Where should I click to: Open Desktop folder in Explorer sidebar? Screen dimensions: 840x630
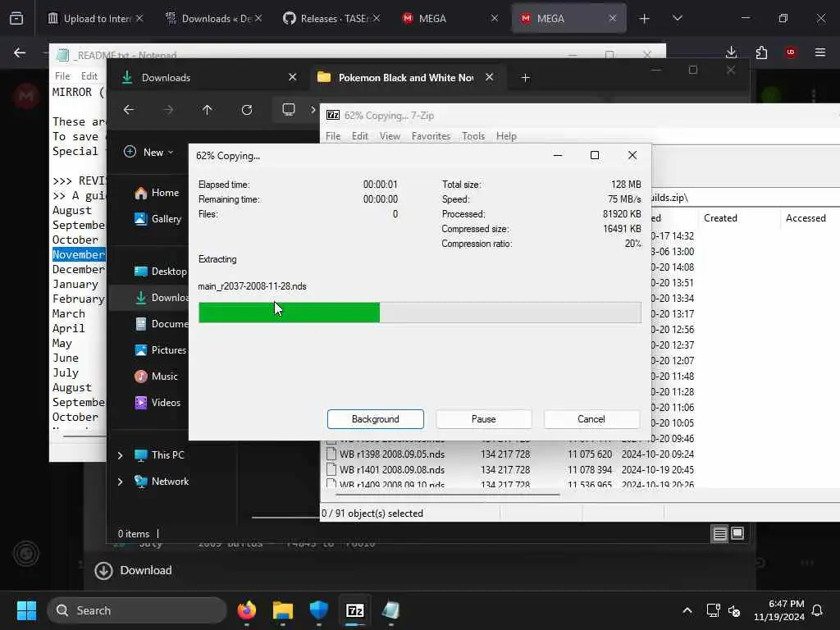pyautogui.click(x=160, y=271)
